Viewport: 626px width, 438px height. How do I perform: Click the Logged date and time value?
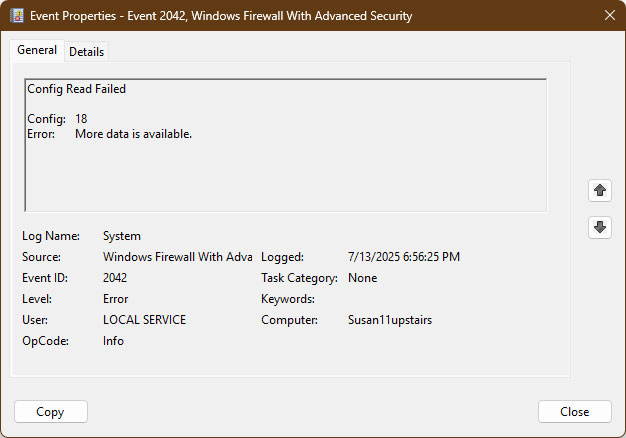pos(404,257)
